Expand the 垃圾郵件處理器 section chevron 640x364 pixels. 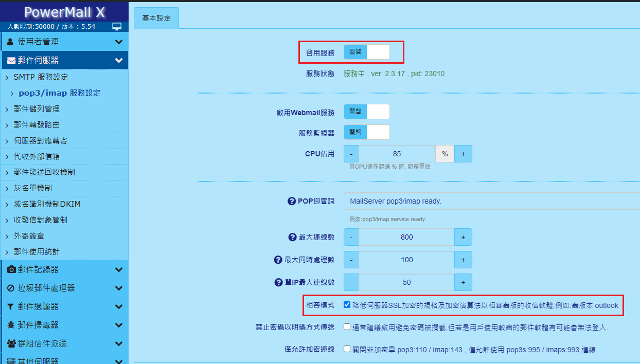[119, 288]
